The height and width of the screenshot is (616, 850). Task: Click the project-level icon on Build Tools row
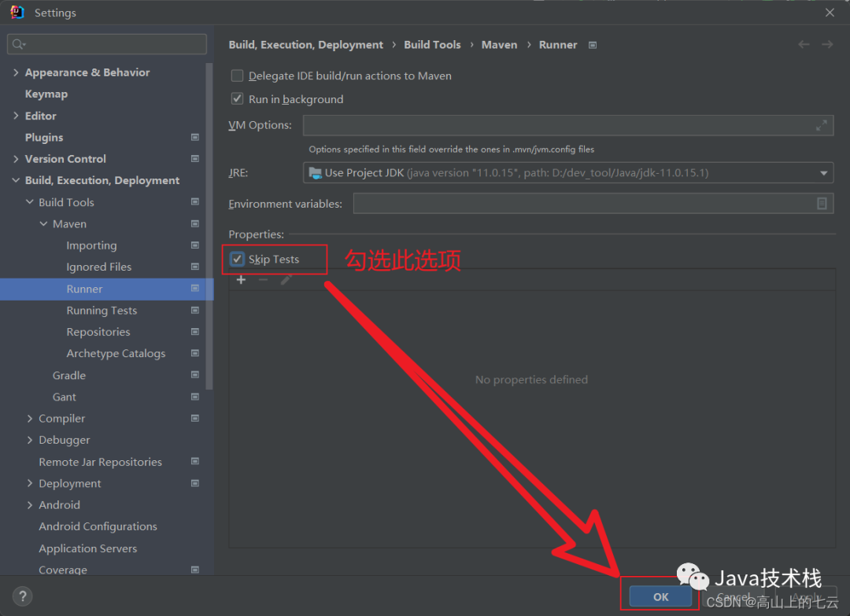click(x=195, y=202)
